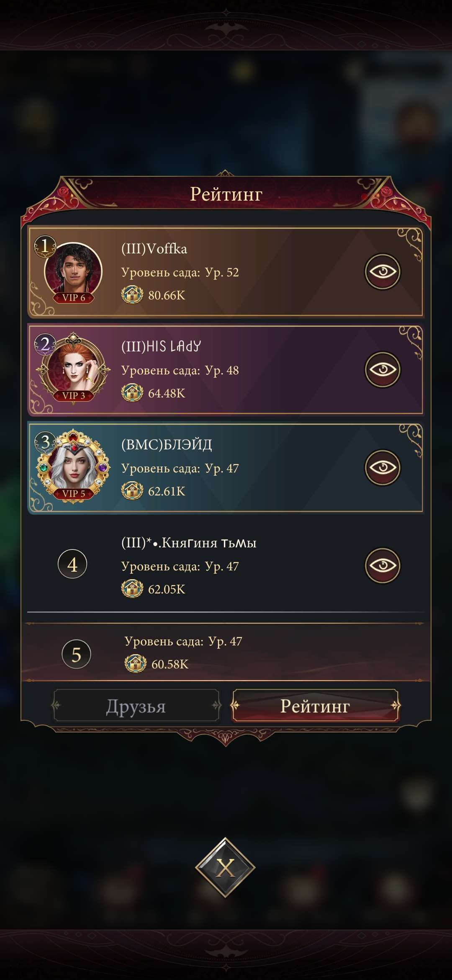This screenshot has width=452, height=980.
Task: Tap the red-haired HIS LAdY avatar
Action: [73, 369]
